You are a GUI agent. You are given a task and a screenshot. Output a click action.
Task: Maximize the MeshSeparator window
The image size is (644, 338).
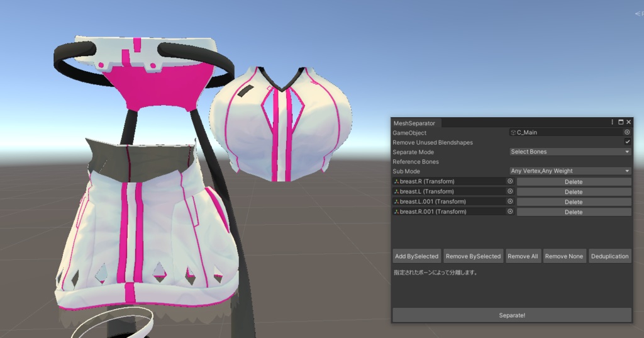tap(621, 122)
